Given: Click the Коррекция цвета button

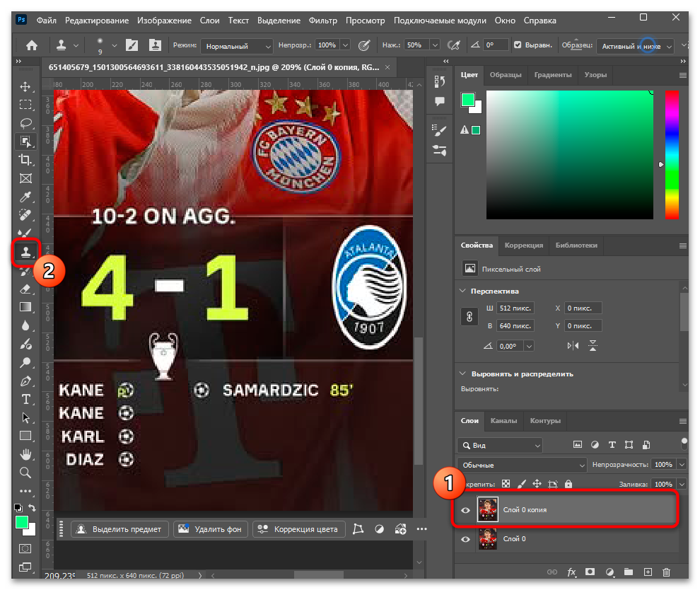Looking at the screenshot, I should click(x=298, y=529).
